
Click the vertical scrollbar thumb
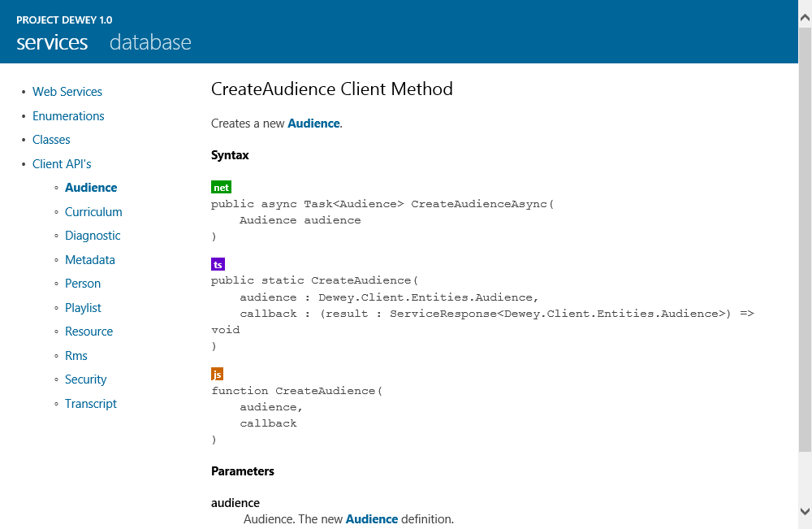pos(805,244)
